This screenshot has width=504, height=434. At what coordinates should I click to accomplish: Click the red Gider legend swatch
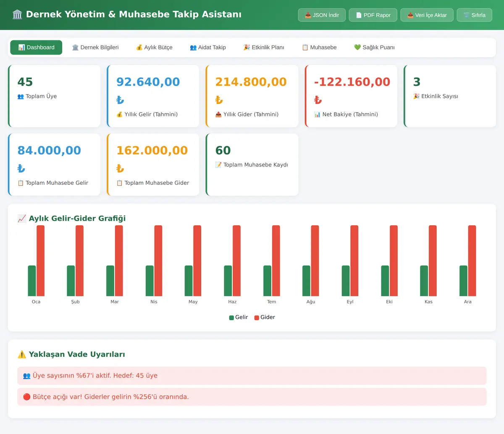point(257,318)
